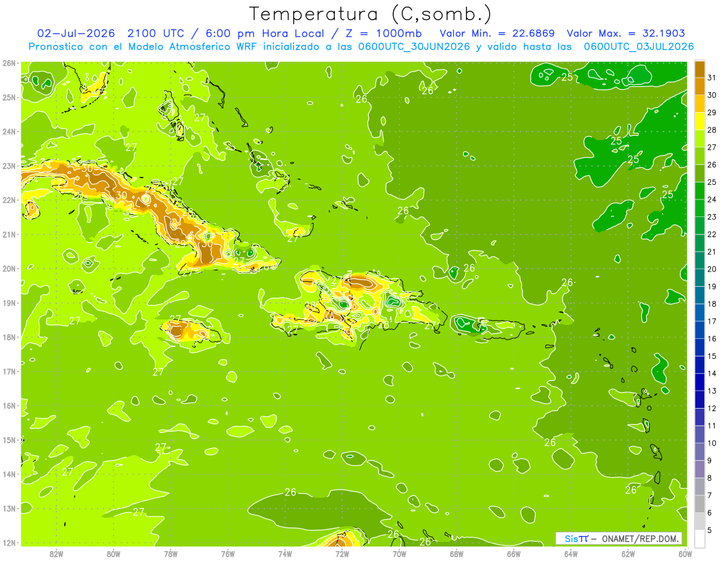728x562 pixels.
Task: Click the colorbar scale label '23'
Action: pos(712,217)
